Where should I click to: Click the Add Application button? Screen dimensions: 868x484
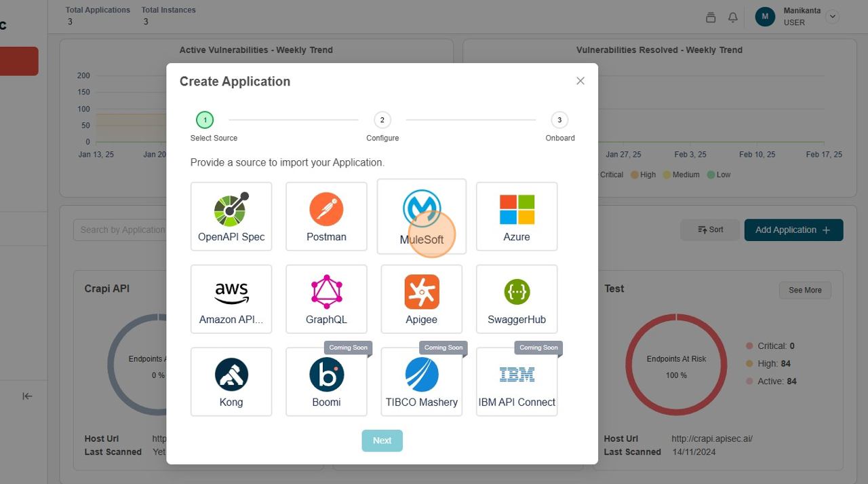click(x=793, y=229)
